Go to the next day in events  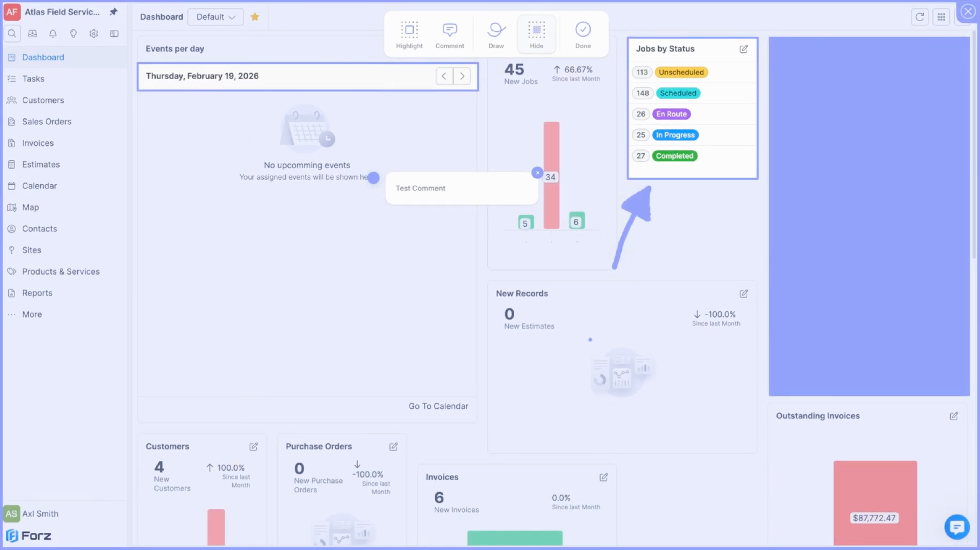click(x=462, y=76)
